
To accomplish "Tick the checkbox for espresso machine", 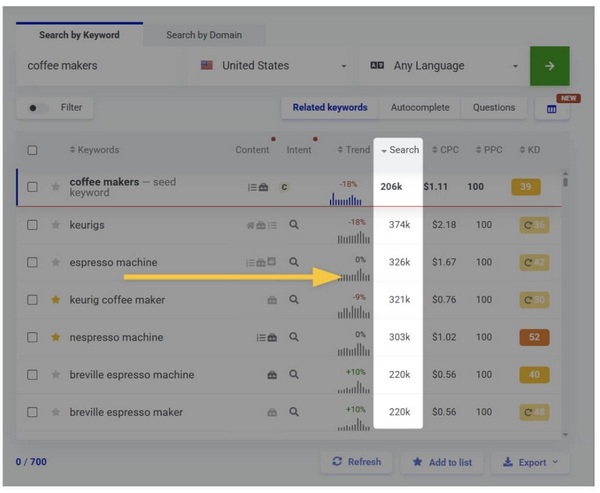I will pos(33,263).
